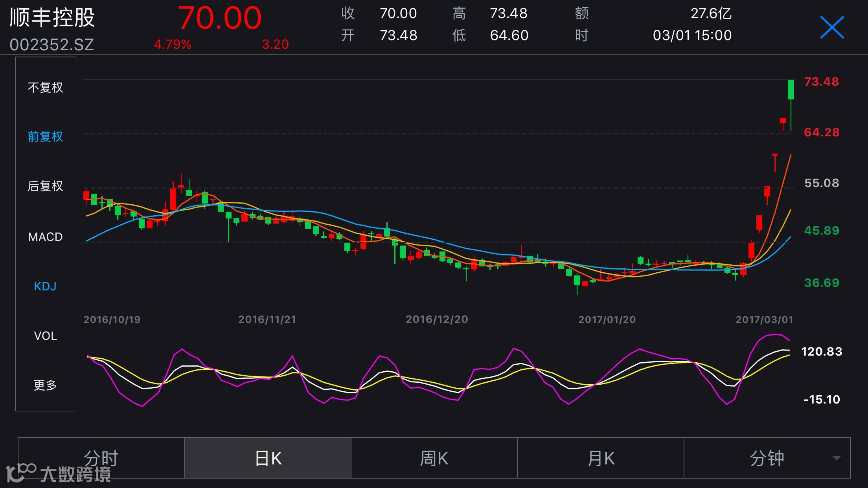This screenshot has width=868, height=488.
Task: Click the 2016/11/21 date marker
Action: [x=267, y=319]
